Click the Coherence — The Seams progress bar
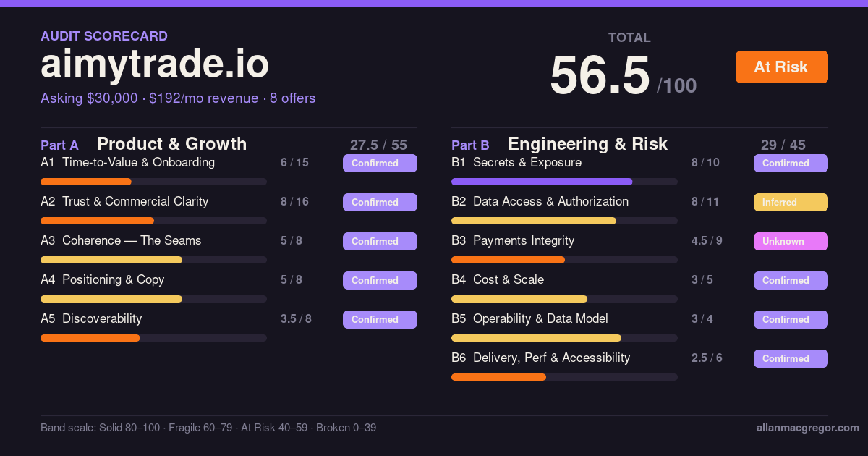 (x=153, y=260)
